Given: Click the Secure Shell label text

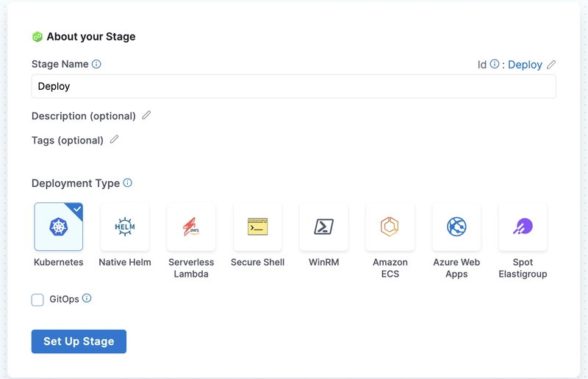Looking at the screenshot, I should coord(258,262).
